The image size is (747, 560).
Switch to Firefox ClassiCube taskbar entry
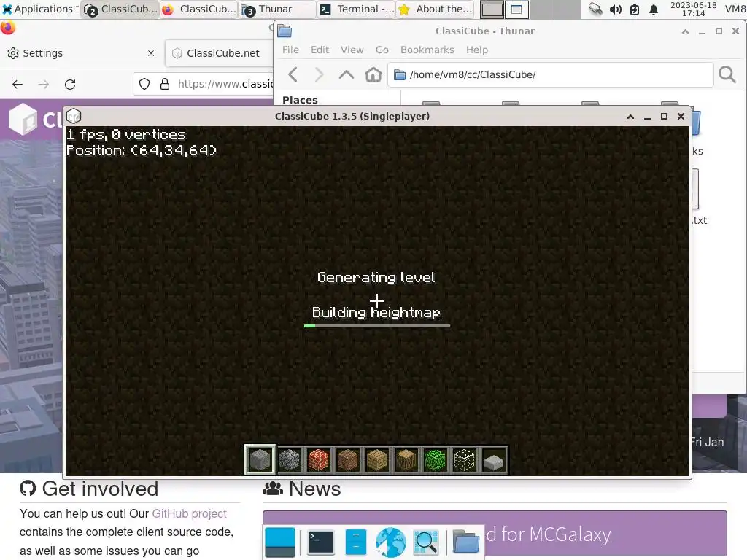tap(199, 9)
